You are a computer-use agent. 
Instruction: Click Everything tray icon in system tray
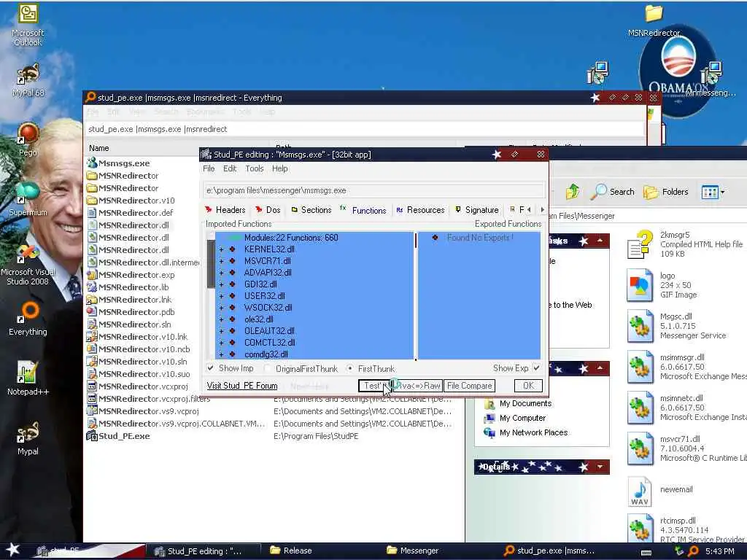tap(694, 551)
